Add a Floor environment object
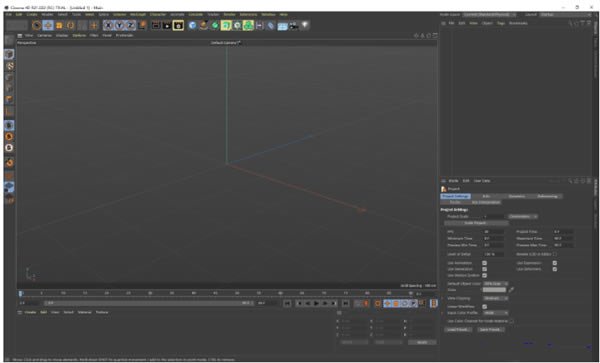600x363 pixels. [x=282, y=26]
